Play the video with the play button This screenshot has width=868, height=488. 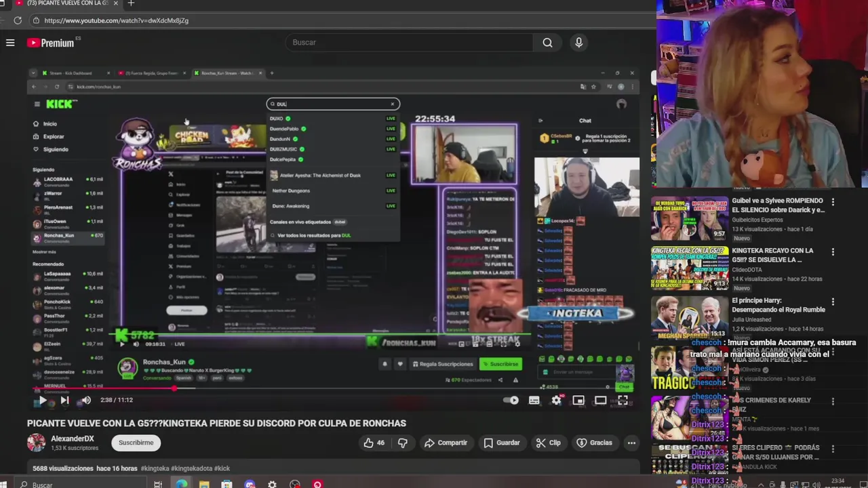point(42,400)
